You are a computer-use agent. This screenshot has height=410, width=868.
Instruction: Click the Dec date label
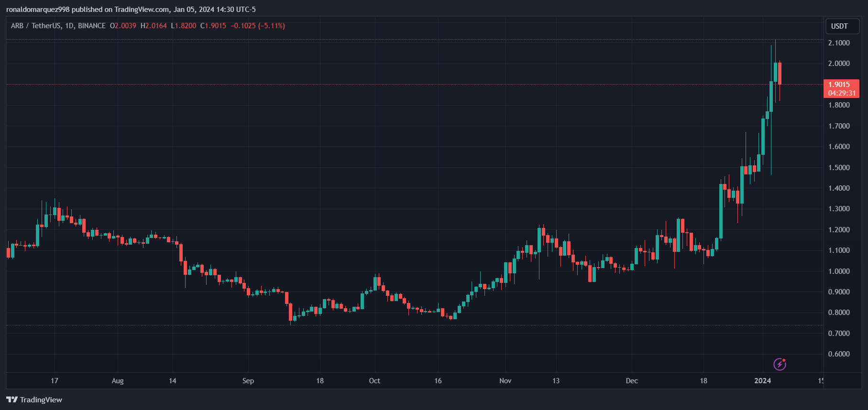(x=632, y=381)
